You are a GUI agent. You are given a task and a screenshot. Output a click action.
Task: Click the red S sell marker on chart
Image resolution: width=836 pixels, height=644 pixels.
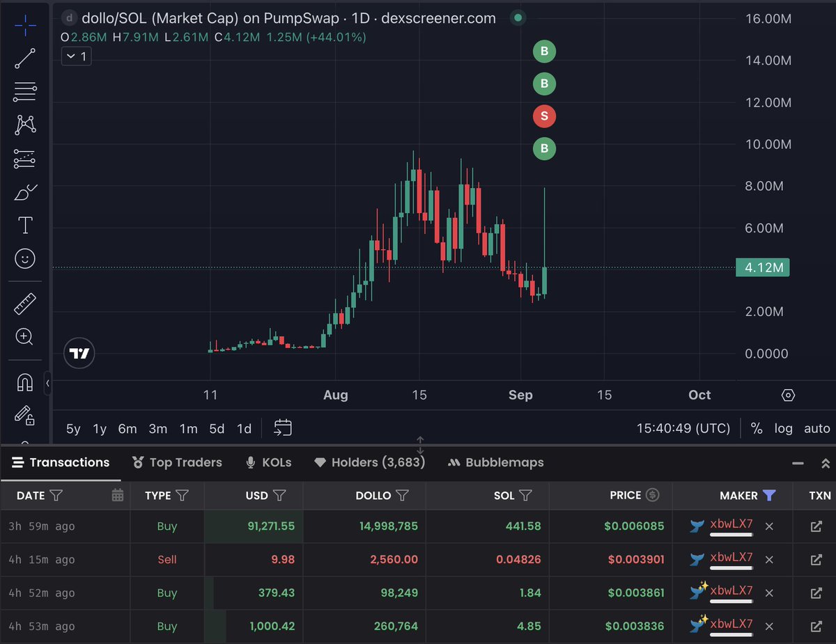[544, 116]
